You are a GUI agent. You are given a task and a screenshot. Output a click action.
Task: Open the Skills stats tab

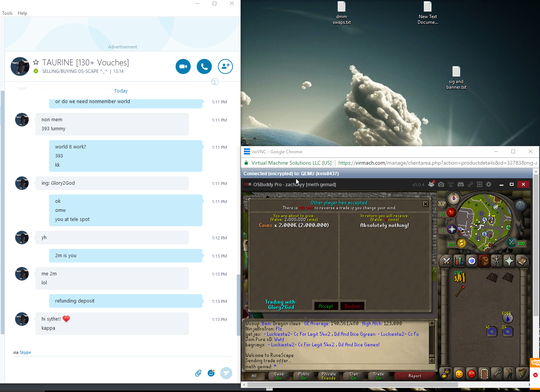pyautogui.click(x=459, y=261)
